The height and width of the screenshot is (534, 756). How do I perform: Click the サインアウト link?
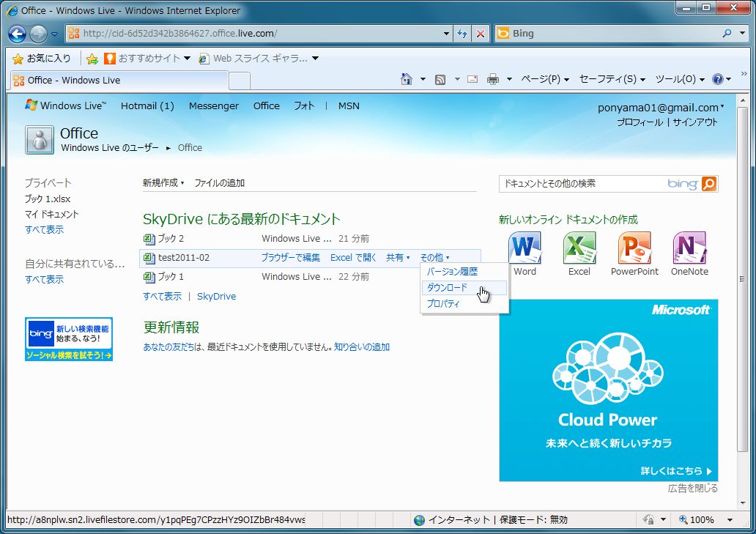point(694,122)
